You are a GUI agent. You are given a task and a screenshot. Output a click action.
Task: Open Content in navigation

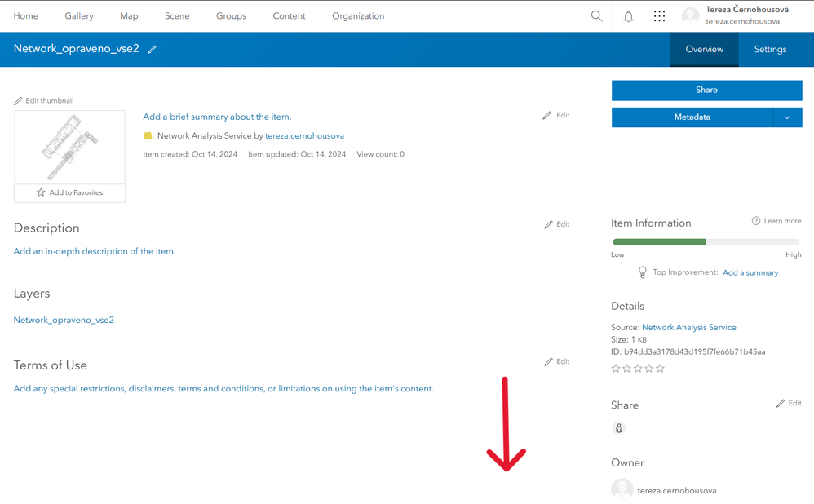point(290,16)
